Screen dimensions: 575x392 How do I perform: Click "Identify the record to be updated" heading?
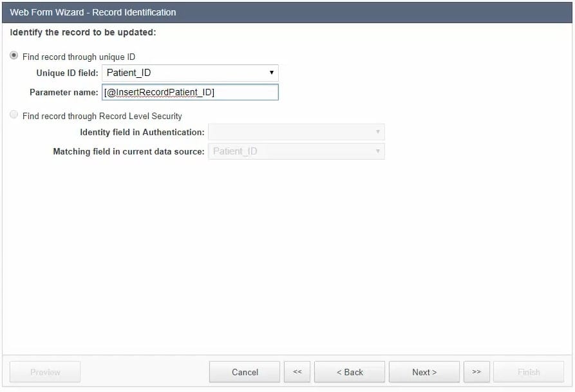pos(83,32)
